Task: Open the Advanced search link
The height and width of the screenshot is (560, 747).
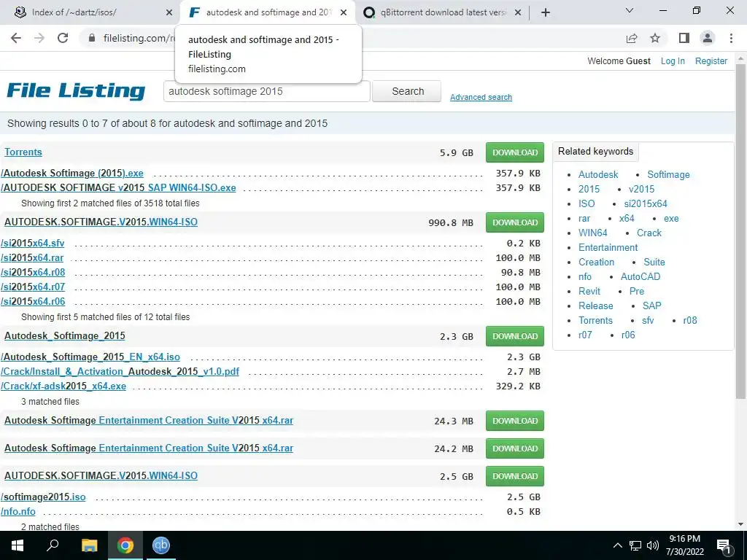Action: coord(481,97)
